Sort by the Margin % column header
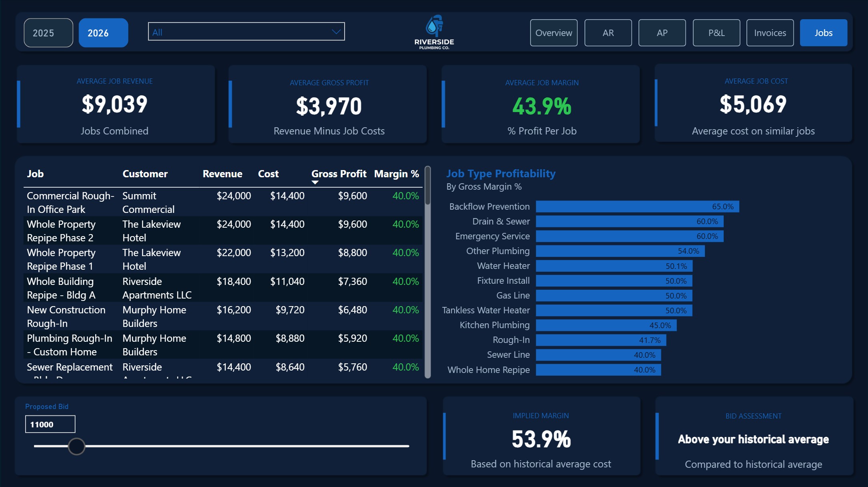 click(396, 174)
